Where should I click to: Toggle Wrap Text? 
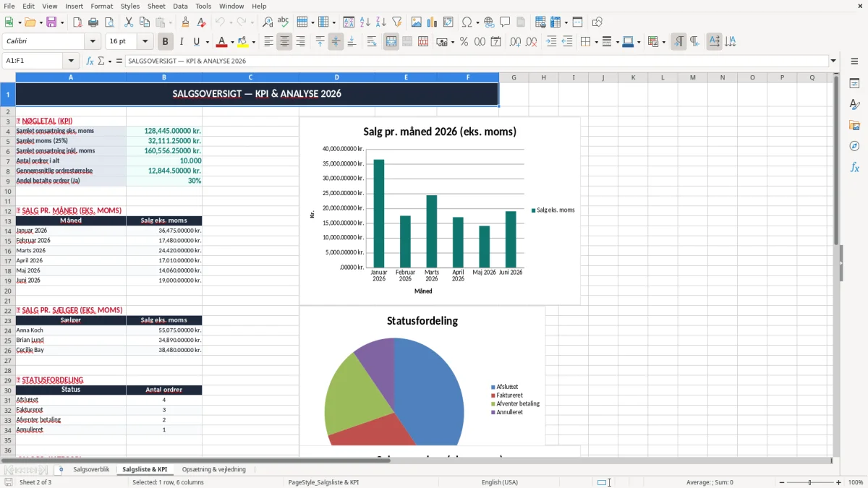coord(372,42)
